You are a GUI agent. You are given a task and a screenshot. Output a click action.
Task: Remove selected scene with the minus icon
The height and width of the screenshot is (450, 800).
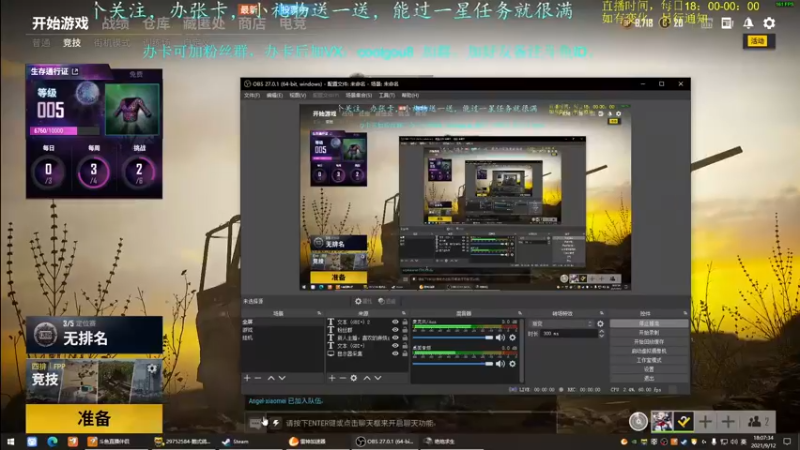[258, 378]
